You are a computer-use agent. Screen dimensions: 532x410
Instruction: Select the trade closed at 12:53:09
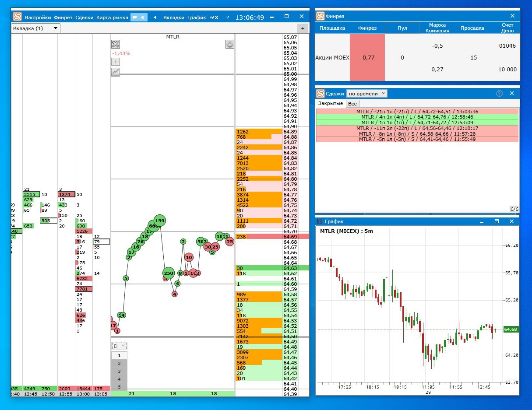tap(417, 123)
